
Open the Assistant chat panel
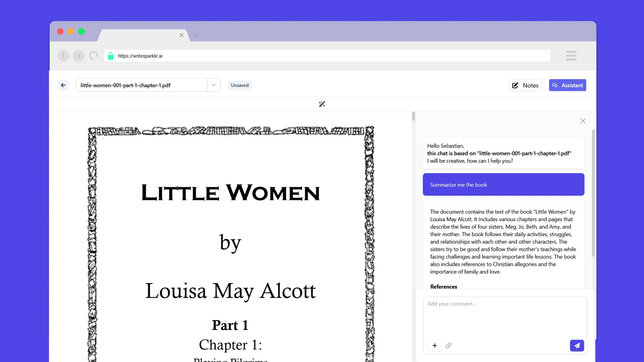tap(568, 85)
